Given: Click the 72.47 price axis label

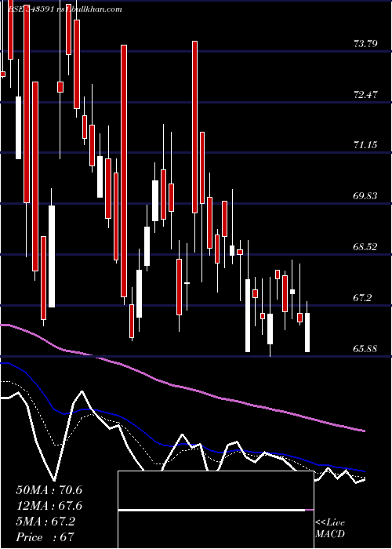Looking at the screenshot, I should click(365, 95).
